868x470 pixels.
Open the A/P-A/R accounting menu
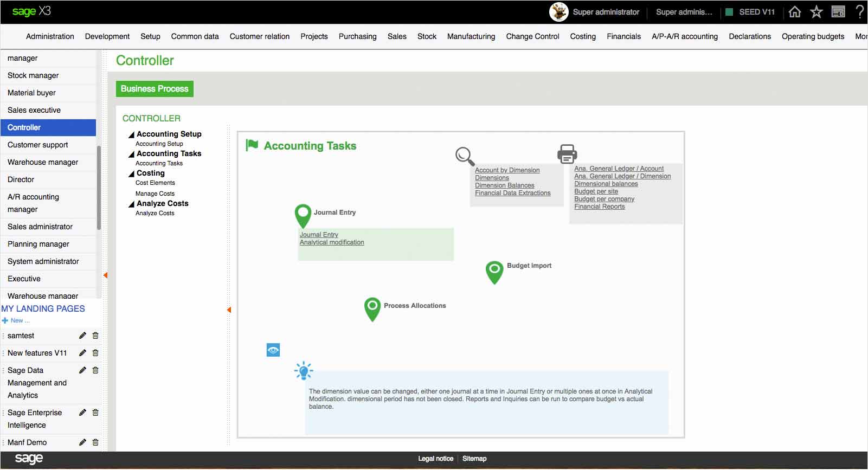685,36
